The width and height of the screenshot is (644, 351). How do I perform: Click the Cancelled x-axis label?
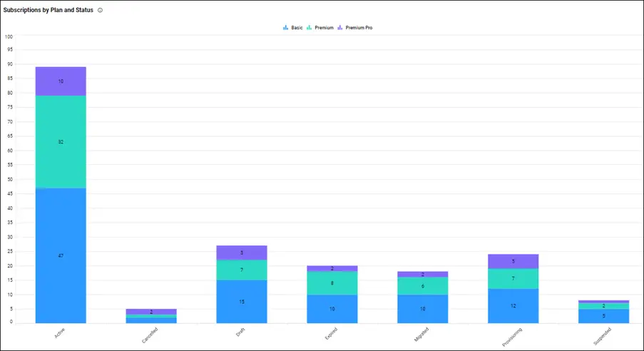[x=150, y=335]
